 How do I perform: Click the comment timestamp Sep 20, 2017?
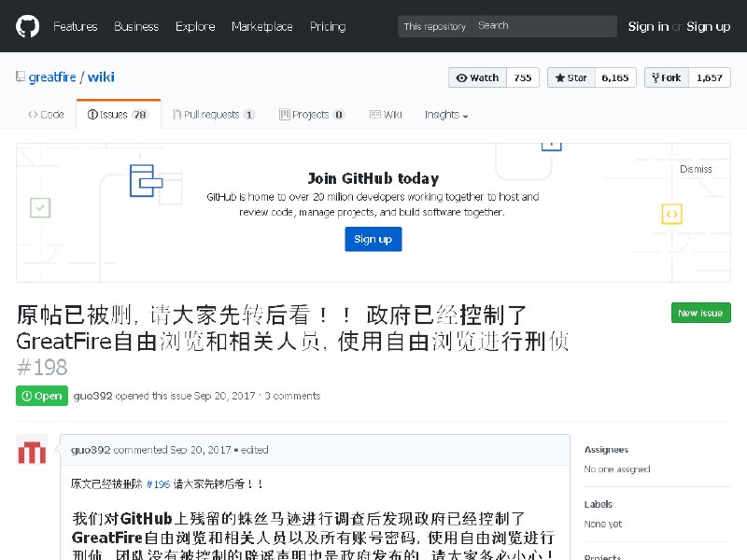pyautogui.click(x=201, y=450)
